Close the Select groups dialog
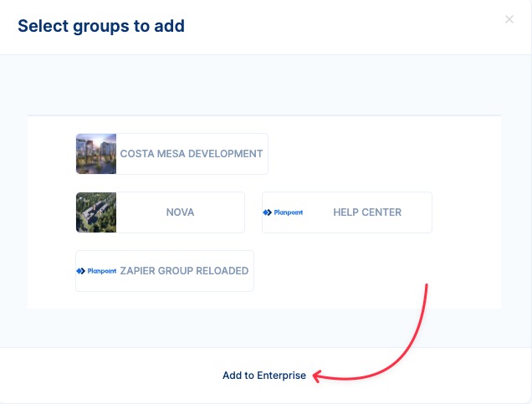The height and width of the screenshot is (404, 532). click(509, 19)
